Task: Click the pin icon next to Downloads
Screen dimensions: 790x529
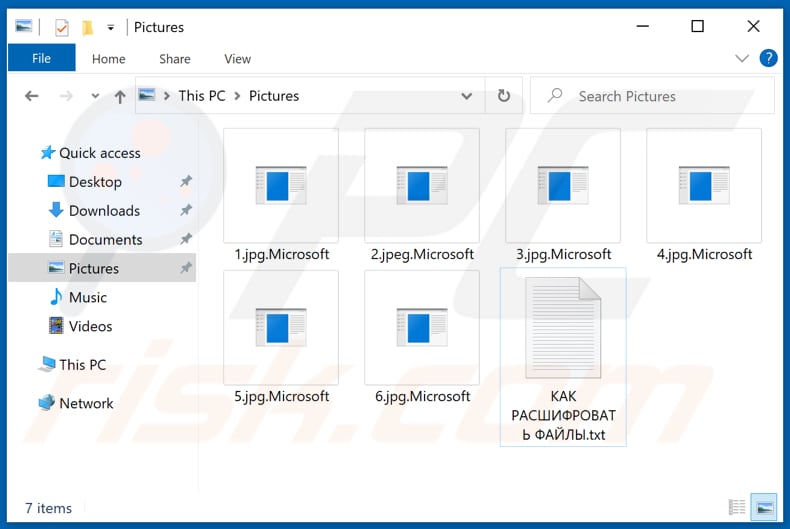Action: click(x=186, y=210)
